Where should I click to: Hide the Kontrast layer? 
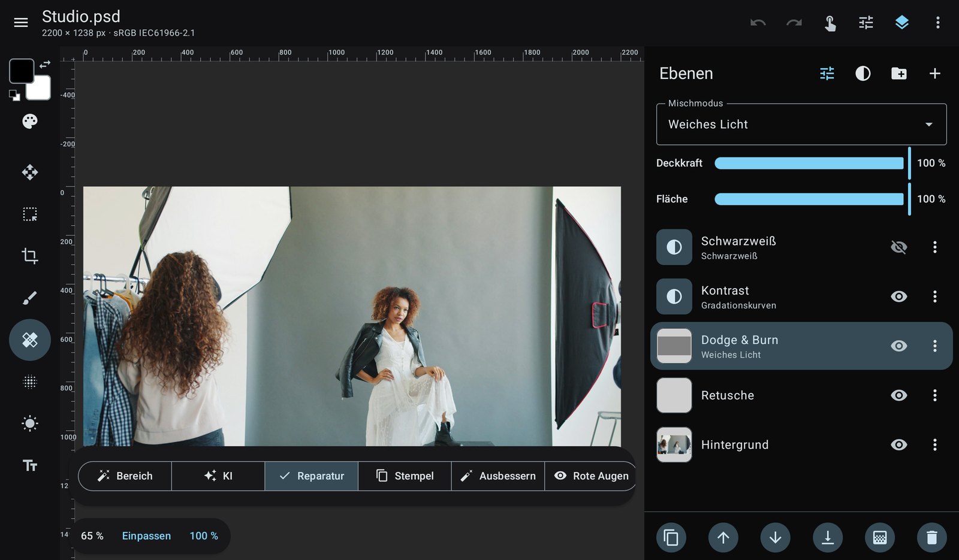tap(898, 296)
